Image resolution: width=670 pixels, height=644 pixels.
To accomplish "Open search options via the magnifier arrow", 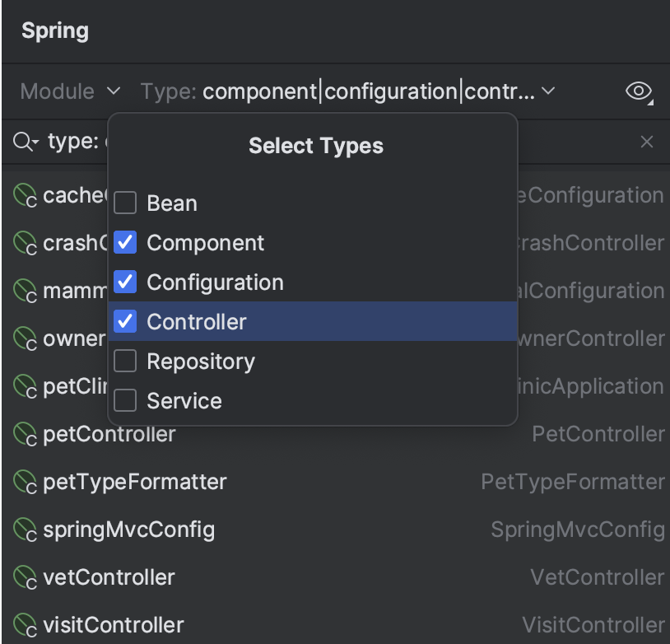I will (25, 141).
